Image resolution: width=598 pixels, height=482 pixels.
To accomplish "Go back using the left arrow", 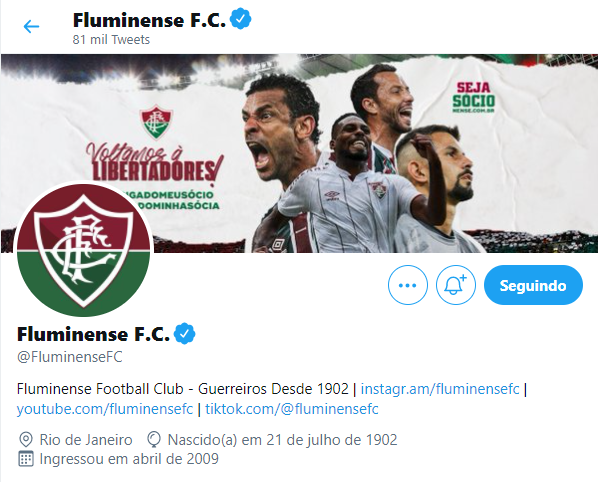I will [31, 26].
